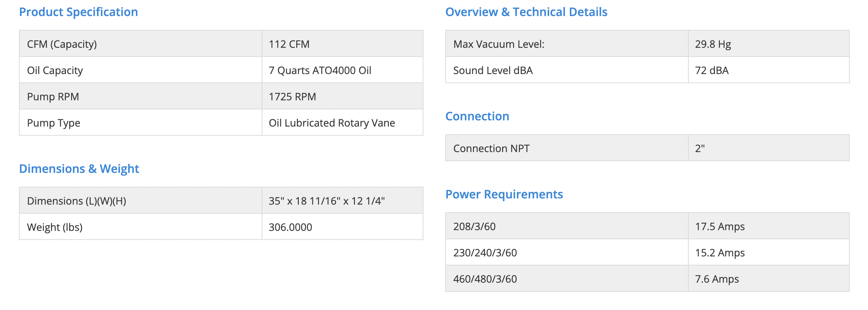Click the 460/480/3/60 voltage row label
Screen dimensions: 868x310
point(485,279)
